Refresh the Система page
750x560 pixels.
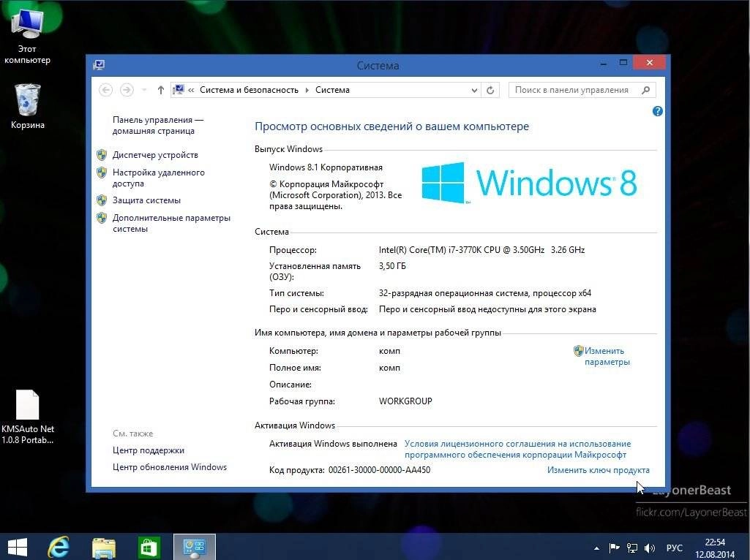point(490,91)
